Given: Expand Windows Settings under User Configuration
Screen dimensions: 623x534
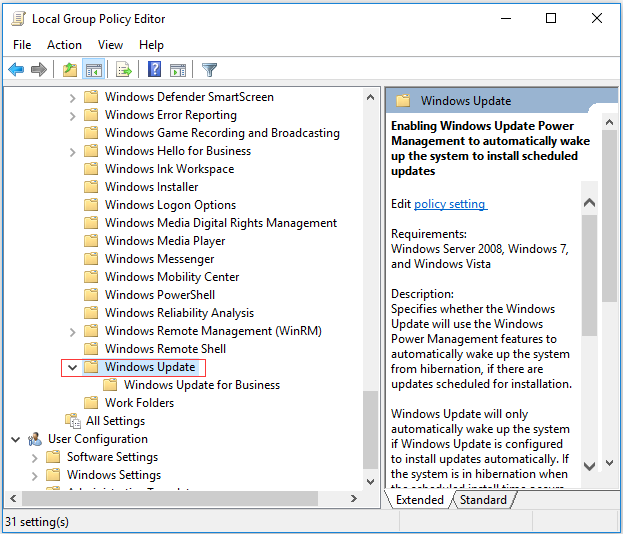Looking at the screenshot, I should point(35,476).
